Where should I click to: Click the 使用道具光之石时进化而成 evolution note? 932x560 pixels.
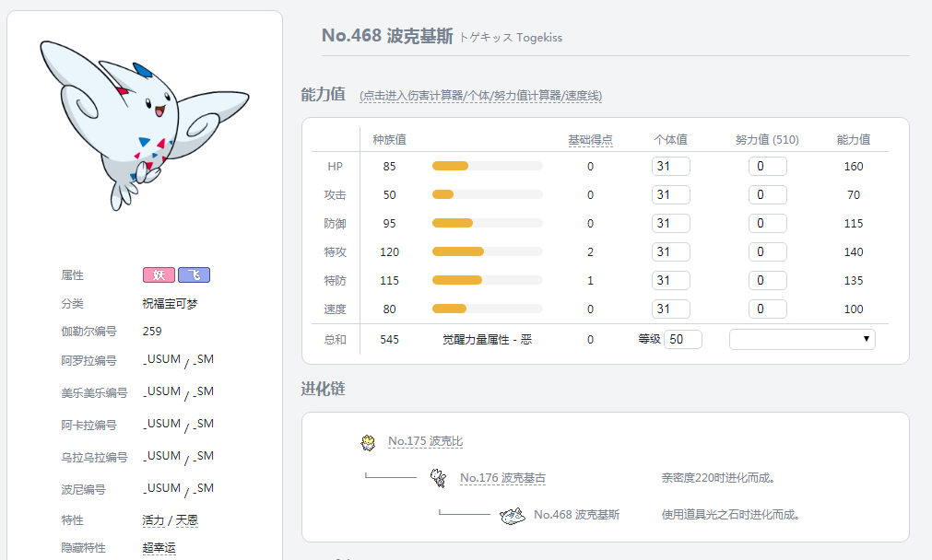tap(730, 515)
